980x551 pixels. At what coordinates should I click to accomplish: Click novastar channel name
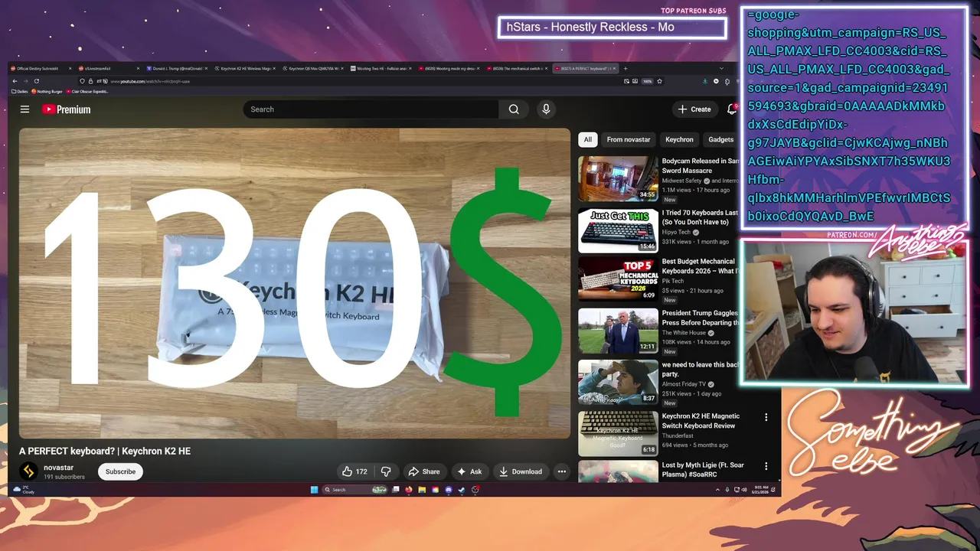[59, 468]
